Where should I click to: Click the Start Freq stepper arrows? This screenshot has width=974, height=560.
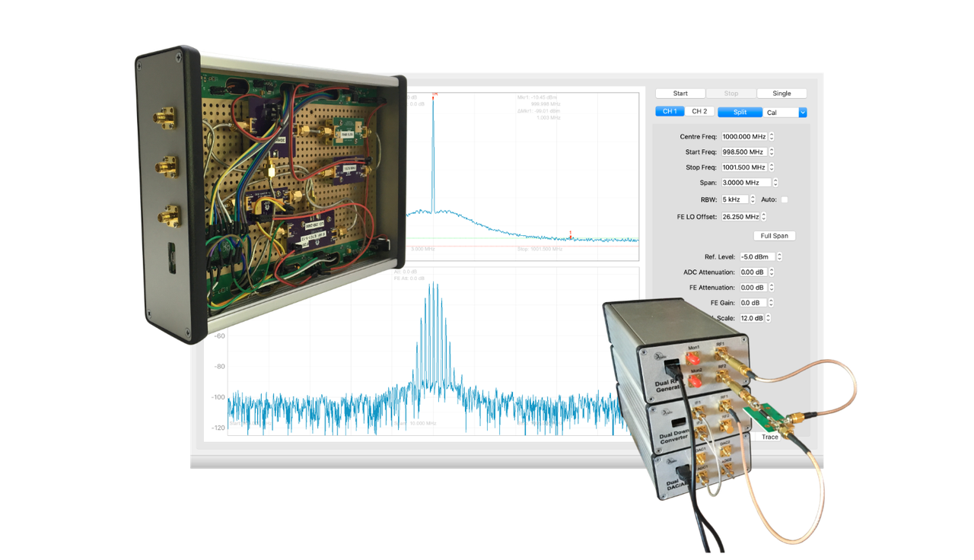point(772,152)
